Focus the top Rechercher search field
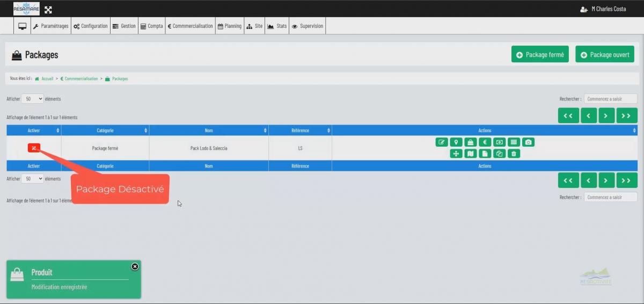Screen dimensions: 644x304 pyautogui.click(x=611, y=99)
